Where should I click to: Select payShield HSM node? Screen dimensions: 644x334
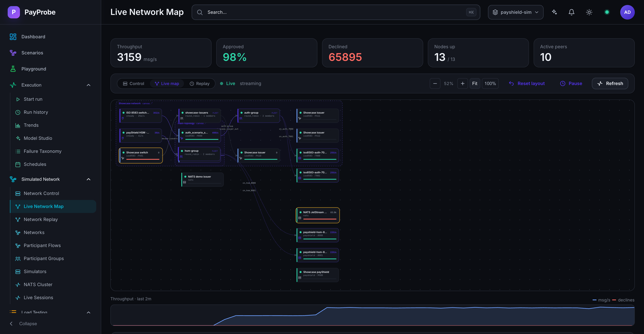(141, 135)
